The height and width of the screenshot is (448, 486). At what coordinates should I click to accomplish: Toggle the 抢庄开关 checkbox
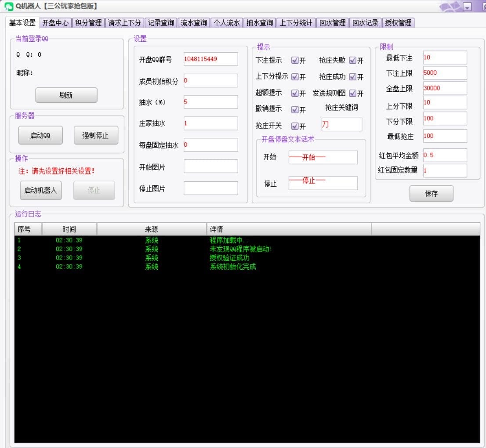[295, 126]
